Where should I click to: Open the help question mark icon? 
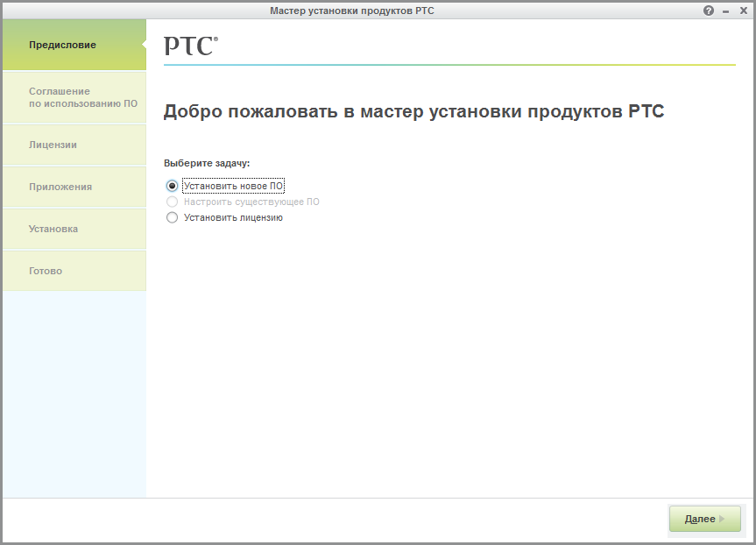pyautogui.click(x=709, y=11)
